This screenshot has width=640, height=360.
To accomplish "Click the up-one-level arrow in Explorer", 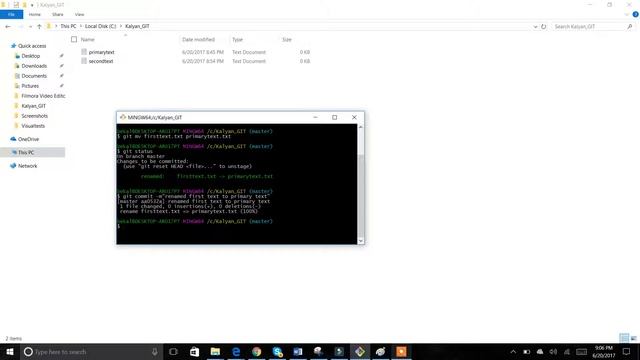I will (x=39, y=27).
